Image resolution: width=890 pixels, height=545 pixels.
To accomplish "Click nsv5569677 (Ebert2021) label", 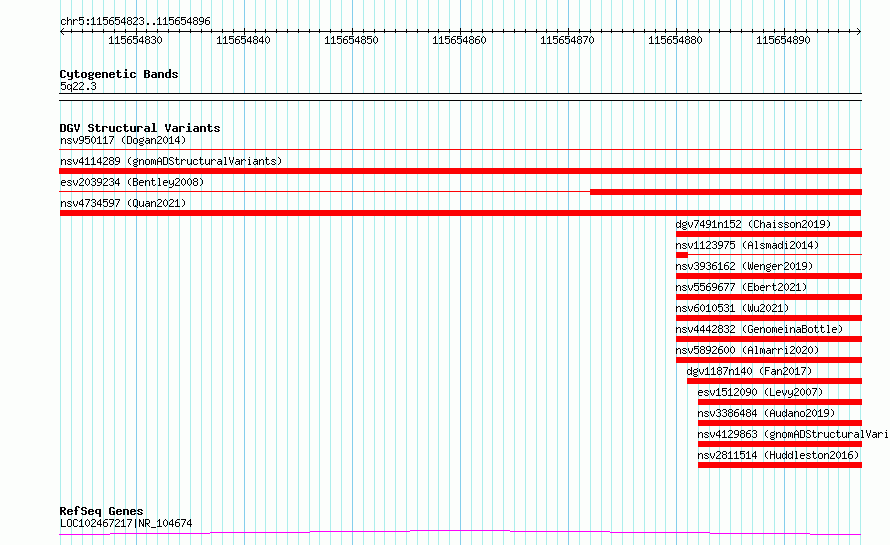I will pos(741,287).
